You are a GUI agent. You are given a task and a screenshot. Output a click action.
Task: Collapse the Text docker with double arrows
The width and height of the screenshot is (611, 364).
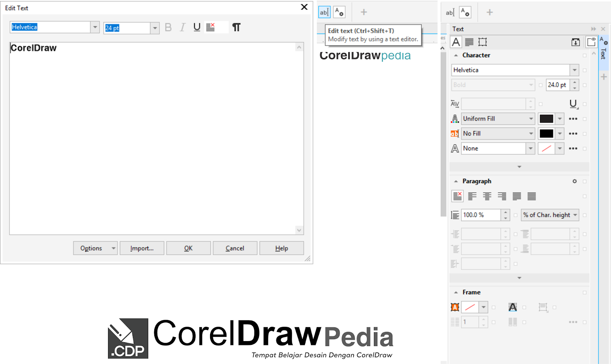tap(593, 29)
